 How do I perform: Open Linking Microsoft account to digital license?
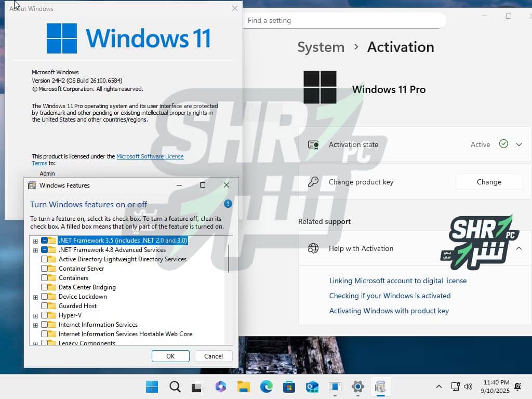pos(397,281)
